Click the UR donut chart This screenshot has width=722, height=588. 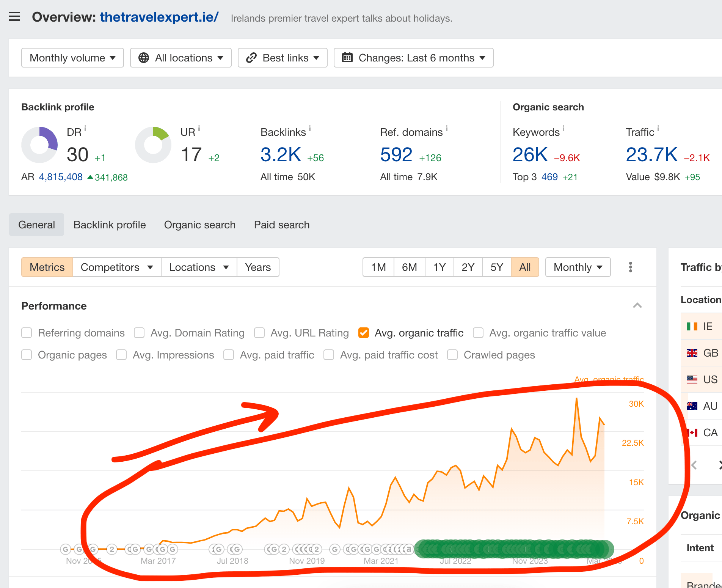[153, 145]
